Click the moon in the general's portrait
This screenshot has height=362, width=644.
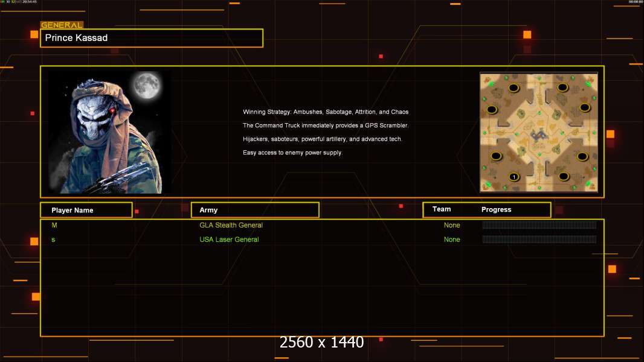pos(146,85)
